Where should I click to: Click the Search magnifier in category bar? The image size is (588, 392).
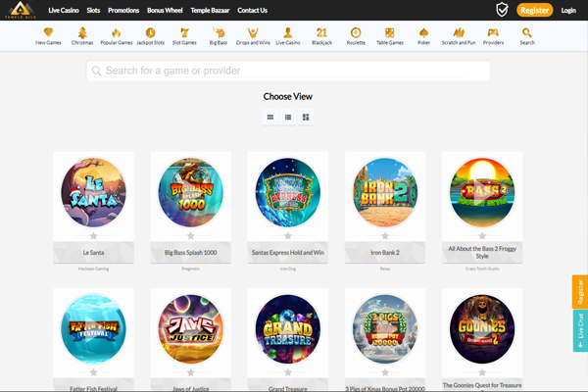(x=527, y=32)
